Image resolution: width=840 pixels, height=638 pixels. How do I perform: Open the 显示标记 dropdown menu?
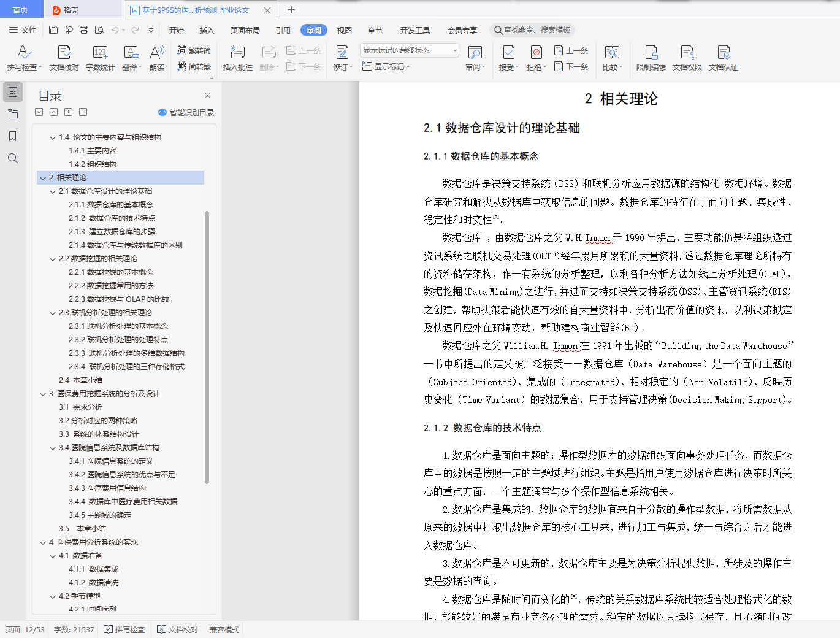(x=386, y=67)
